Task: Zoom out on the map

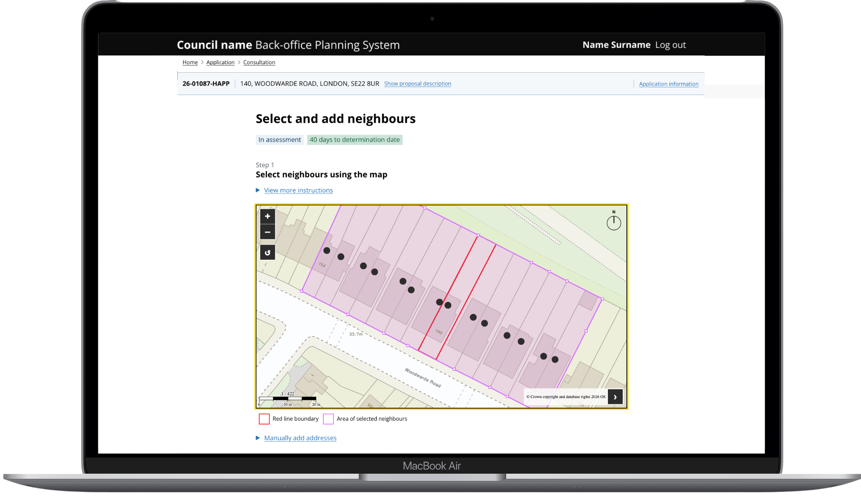Action: tap(267, 232)
